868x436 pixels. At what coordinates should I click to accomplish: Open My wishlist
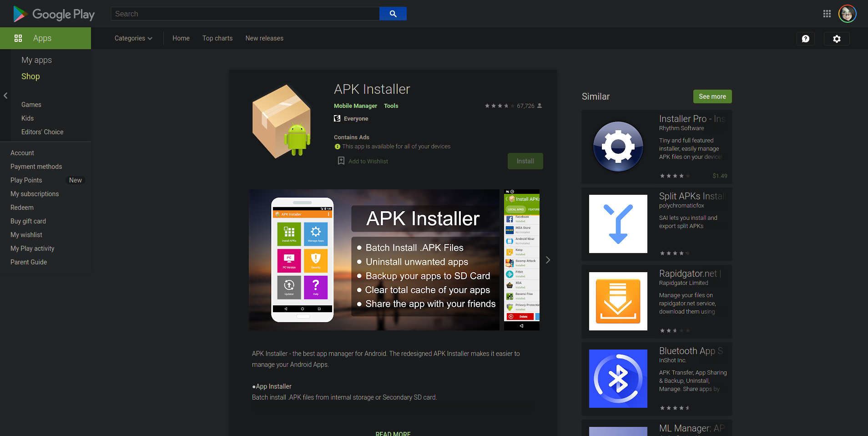point(26,235)
